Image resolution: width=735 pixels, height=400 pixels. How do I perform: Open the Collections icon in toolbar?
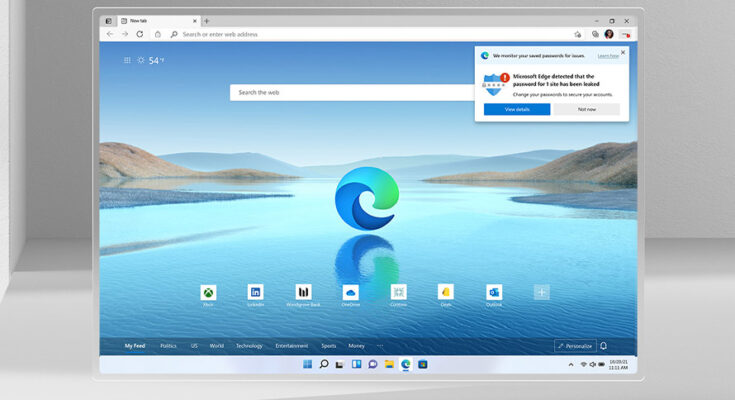595,34
